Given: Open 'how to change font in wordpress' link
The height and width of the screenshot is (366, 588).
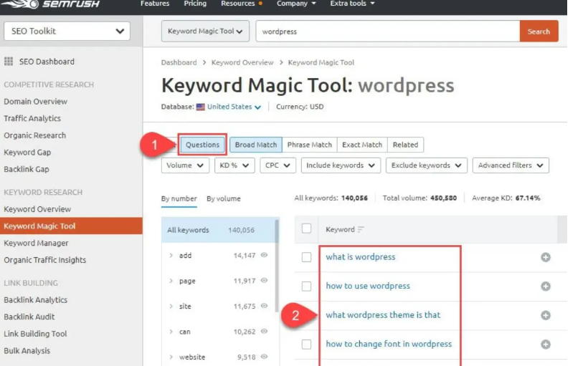Looking at the screenshot, I should [x=389, y=344].
